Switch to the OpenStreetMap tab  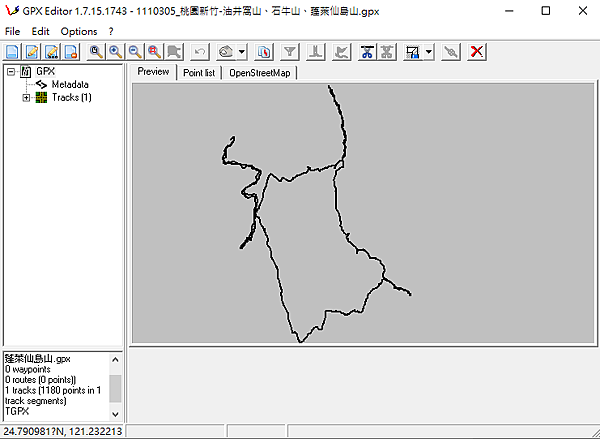tap(259, 73)
